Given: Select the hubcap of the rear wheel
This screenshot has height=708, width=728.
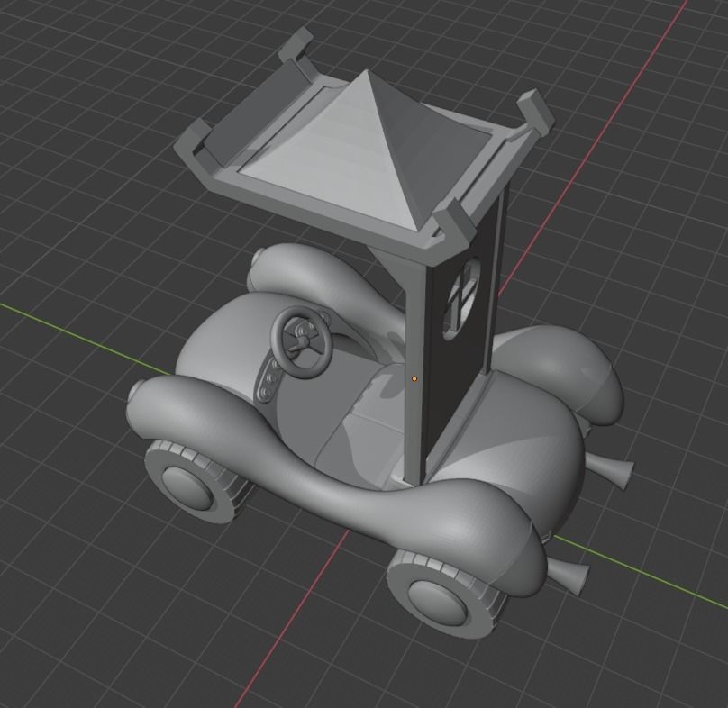Looking at the screenshot, I should coord(437,602).
